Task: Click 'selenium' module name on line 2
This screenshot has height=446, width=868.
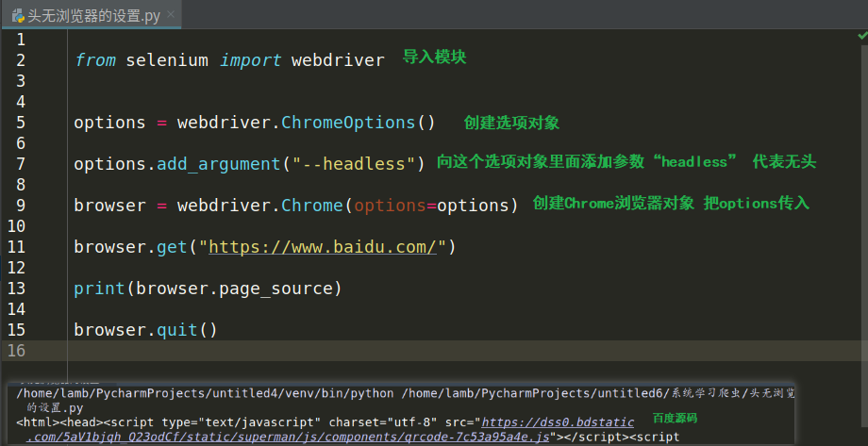Action: [167, 59]
